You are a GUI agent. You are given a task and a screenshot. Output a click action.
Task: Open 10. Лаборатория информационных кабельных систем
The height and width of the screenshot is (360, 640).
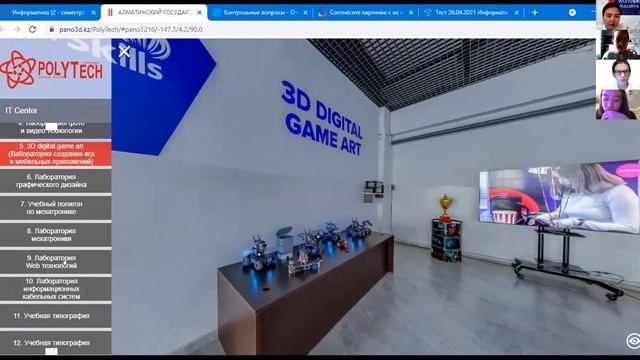pos(56,289)
